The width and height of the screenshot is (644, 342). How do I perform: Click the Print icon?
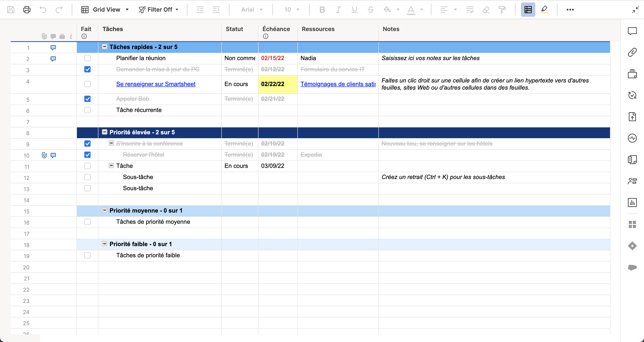[27, 9]
